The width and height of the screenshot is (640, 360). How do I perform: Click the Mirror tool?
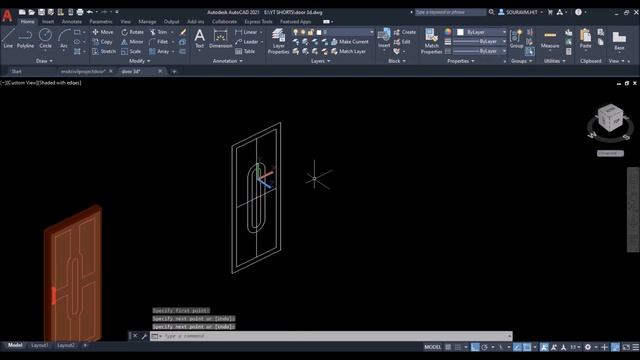(x=132, y=42)
